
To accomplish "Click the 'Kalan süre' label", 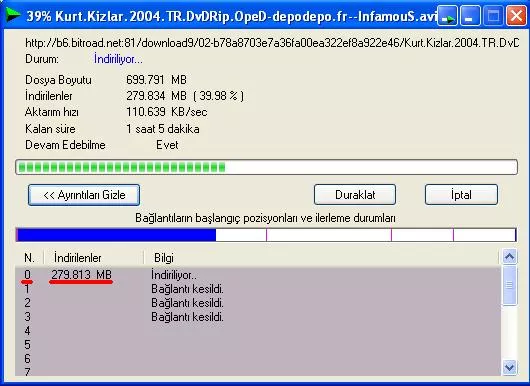I will click(50, 129).
